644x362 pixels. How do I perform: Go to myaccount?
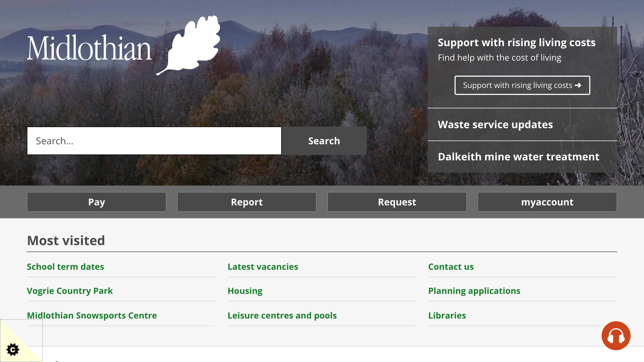pos(547,202)
